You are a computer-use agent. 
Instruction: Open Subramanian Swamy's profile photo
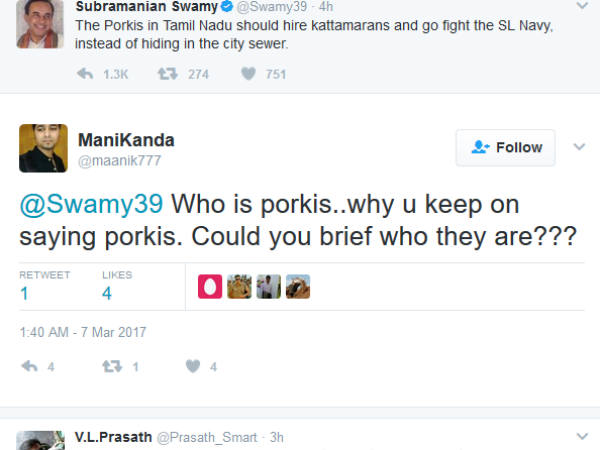(40, 22)
